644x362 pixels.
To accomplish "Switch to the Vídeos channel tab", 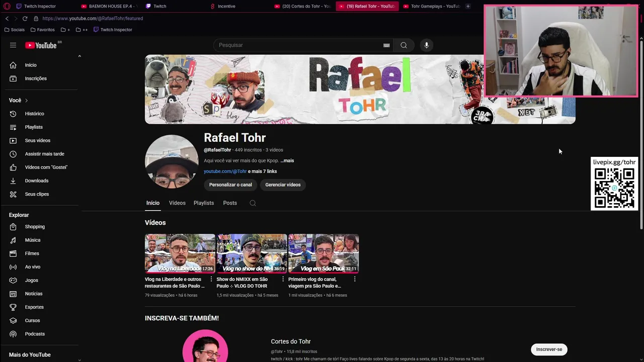I will point(177,203).
